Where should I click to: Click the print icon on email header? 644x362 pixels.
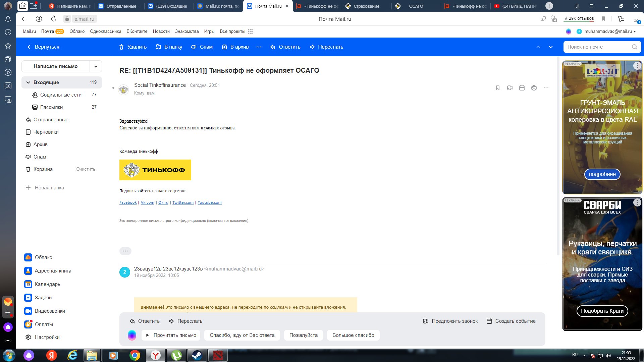point(534,87)
